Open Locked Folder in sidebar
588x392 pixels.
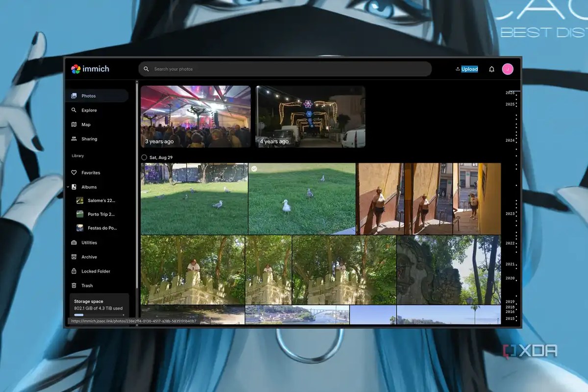(x=97, y=271)
